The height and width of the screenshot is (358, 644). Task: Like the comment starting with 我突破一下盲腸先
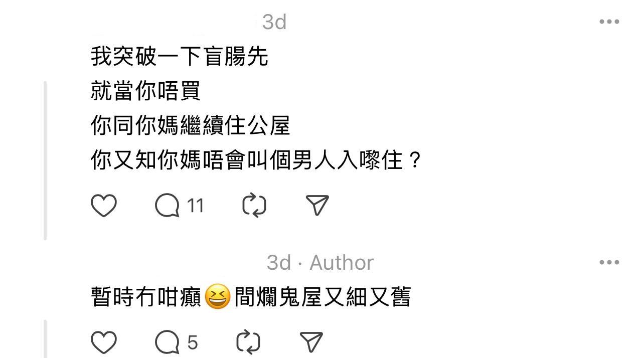pyautogui.click(x=104, y=206)
